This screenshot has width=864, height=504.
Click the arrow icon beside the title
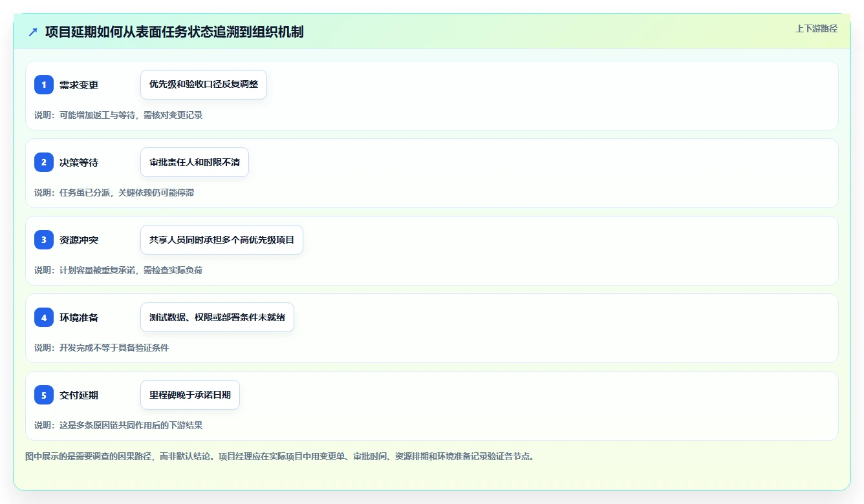pos(33,32)
